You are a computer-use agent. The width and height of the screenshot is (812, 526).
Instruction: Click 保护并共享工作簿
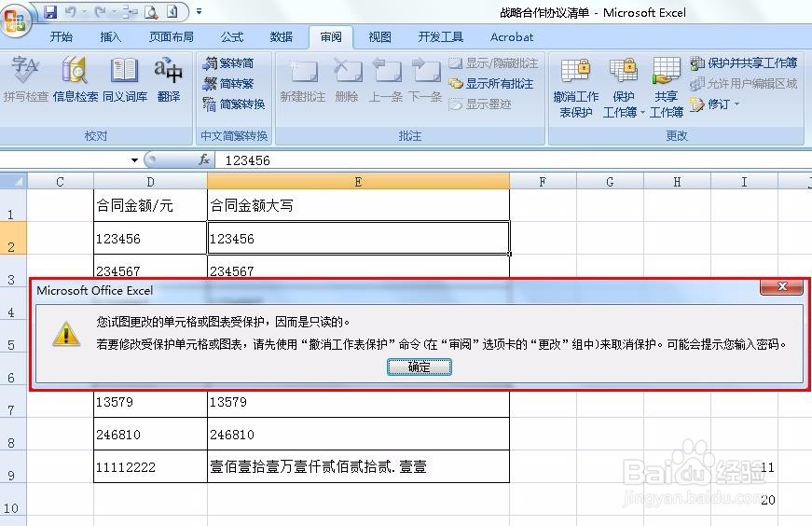(x=743, y=63)
